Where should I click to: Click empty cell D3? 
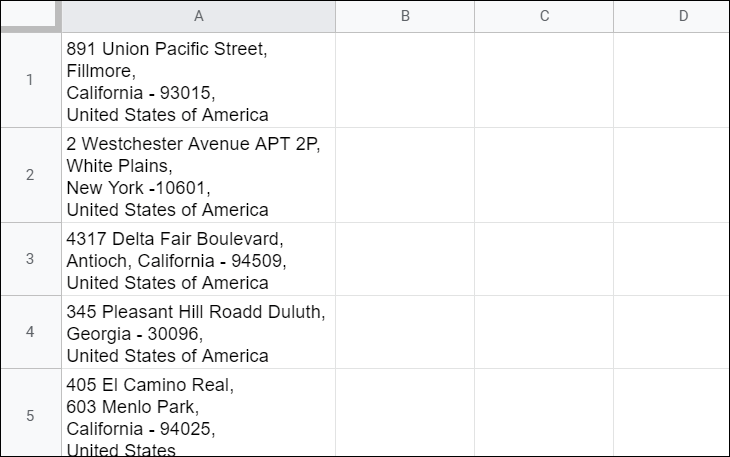(671, 259)
